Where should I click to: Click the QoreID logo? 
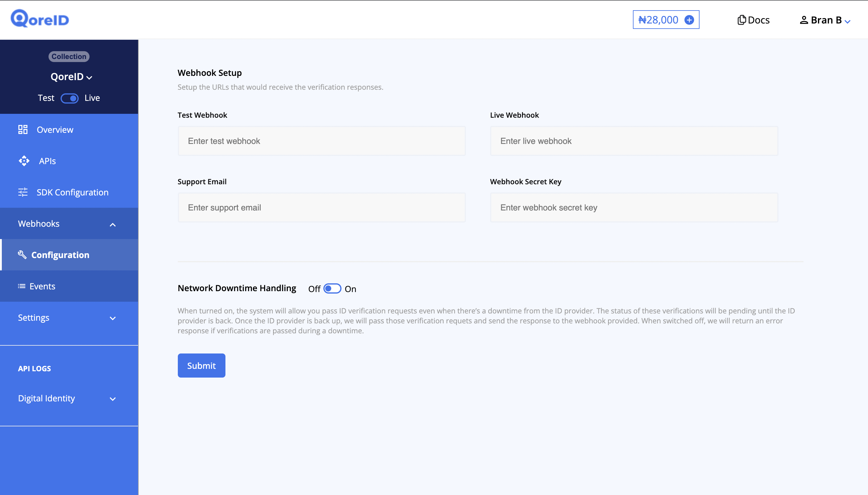click(40, 19)
